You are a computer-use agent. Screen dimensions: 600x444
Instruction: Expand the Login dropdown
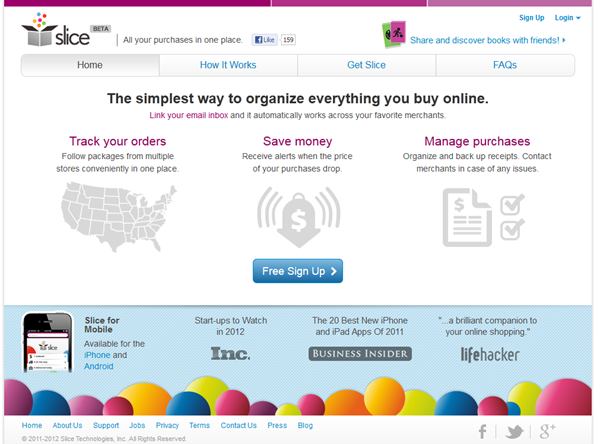[567, 18]
